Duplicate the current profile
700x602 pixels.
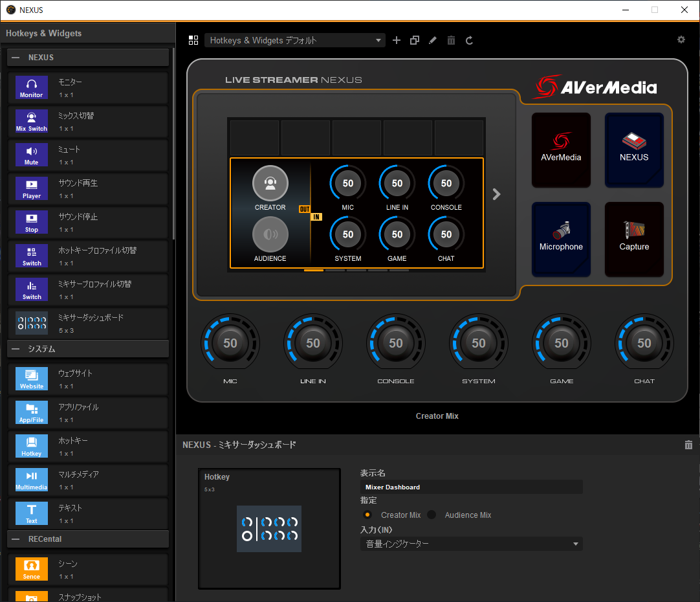tap(415, 40)
